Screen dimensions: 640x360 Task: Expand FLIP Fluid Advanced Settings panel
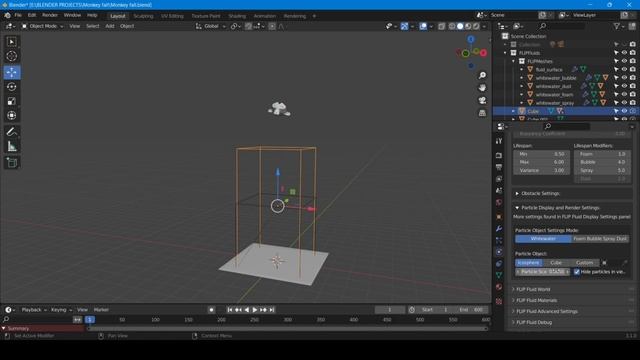pyautogui.click(x=547, y=311)
